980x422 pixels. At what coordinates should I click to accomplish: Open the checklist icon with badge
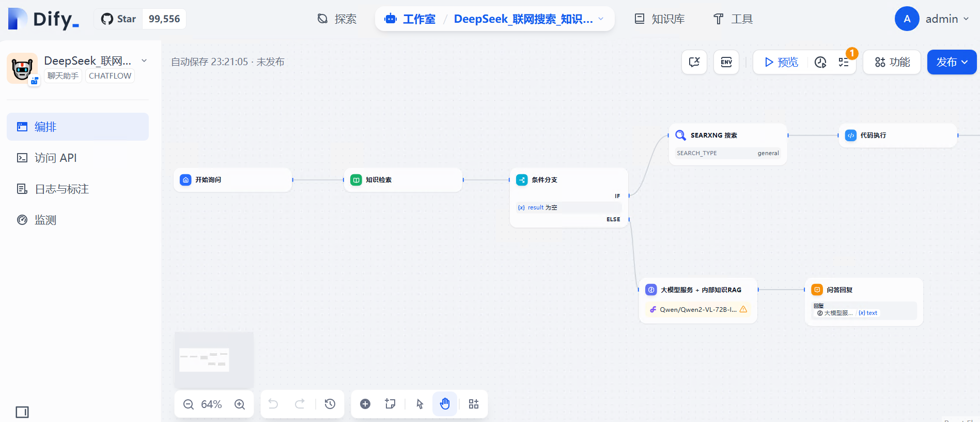pos(844,62)
